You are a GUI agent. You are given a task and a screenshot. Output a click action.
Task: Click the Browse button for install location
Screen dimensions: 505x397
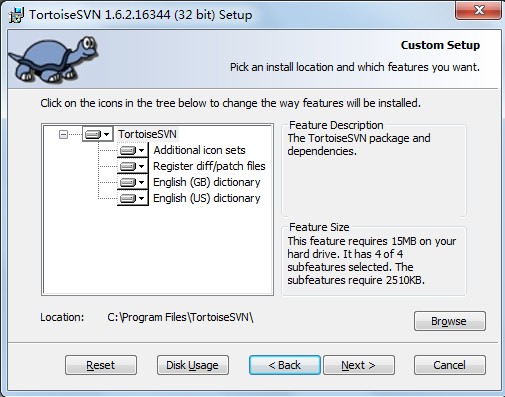click(450, 321)
